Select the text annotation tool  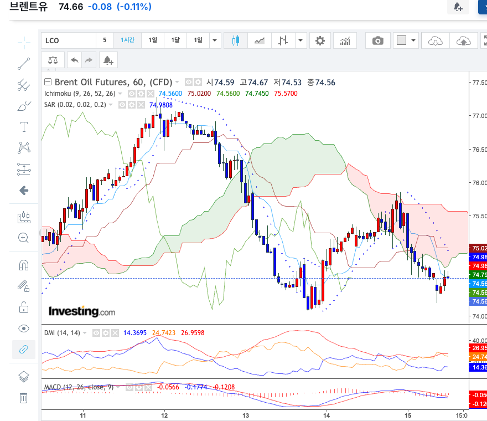point(24,127)
